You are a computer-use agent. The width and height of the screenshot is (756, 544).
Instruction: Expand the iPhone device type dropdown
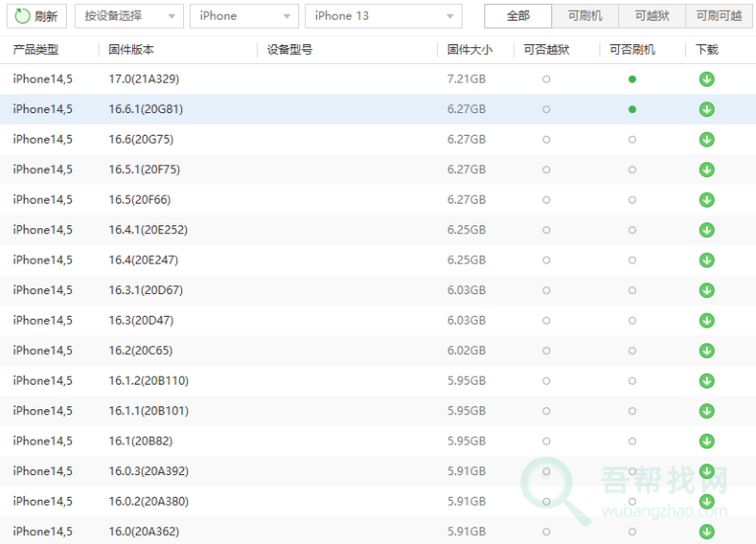244,16
